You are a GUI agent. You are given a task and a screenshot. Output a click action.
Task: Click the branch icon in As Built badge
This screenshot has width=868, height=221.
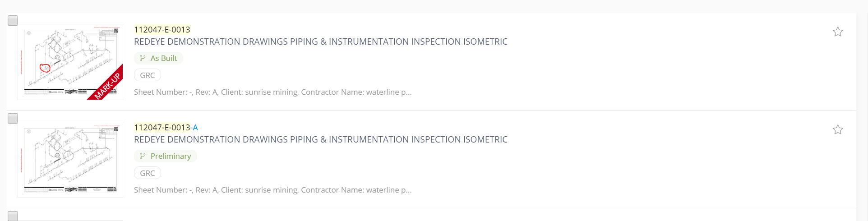coord(143,58)
